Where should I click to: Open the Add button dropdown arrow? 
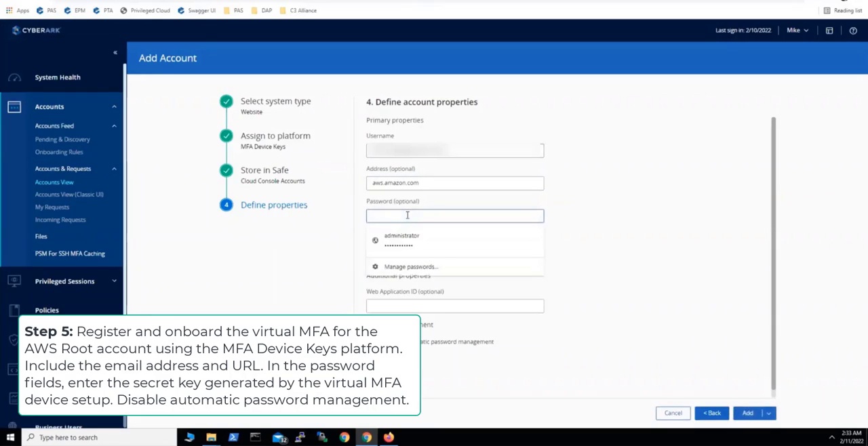point(769,413)
